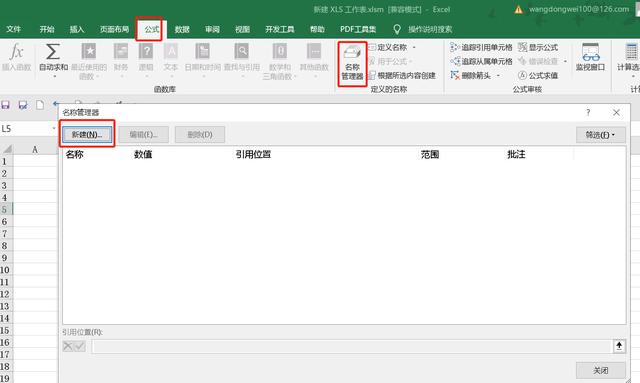This screenshot has height=383, width=640.
Task: Click the 引用位置 column header
Action: click(x=253, y=154)
